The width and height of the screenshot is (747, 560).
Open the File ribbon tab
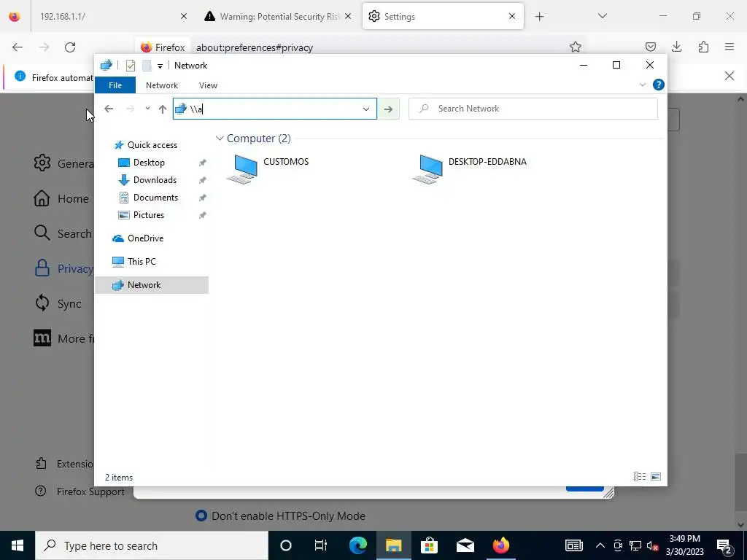click(115, 85)
